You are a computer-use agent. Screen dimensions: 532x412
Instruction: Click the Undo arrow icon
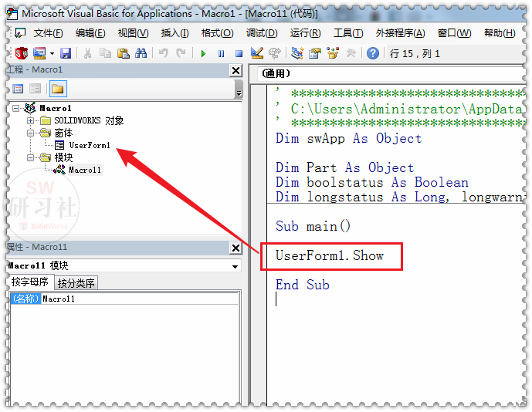click(163, 53)
